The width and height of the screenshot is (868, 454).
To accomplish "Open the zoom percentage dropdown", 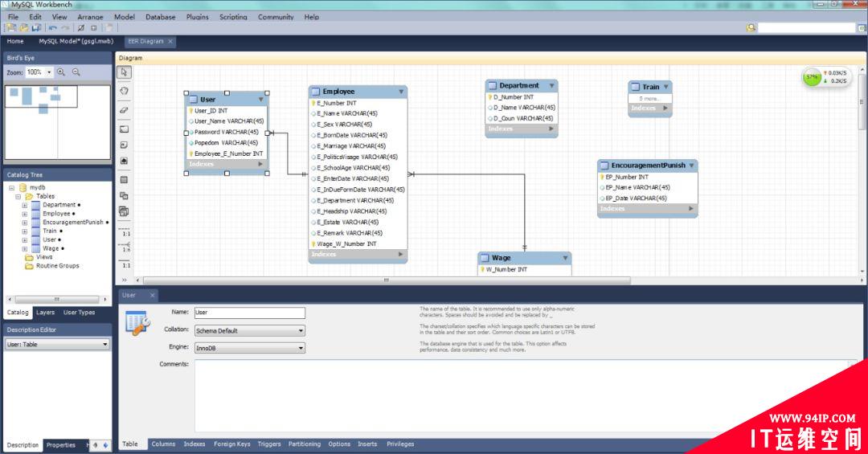I will (x=49, y=72).
